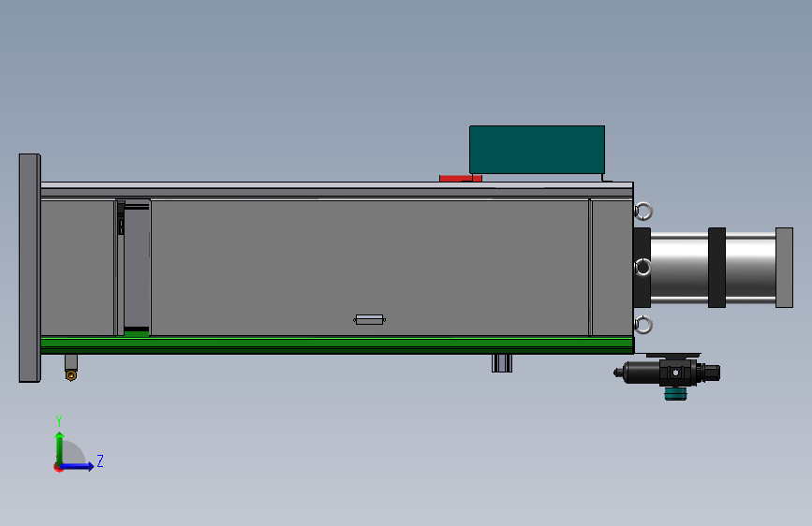Select the black valve assembly at the lower right

click(668, 373)
